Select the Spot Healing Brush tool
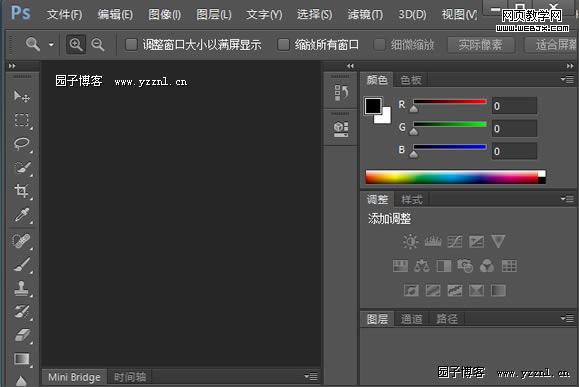The height and width of the screenshot is (387, 579). pos(21,241)
